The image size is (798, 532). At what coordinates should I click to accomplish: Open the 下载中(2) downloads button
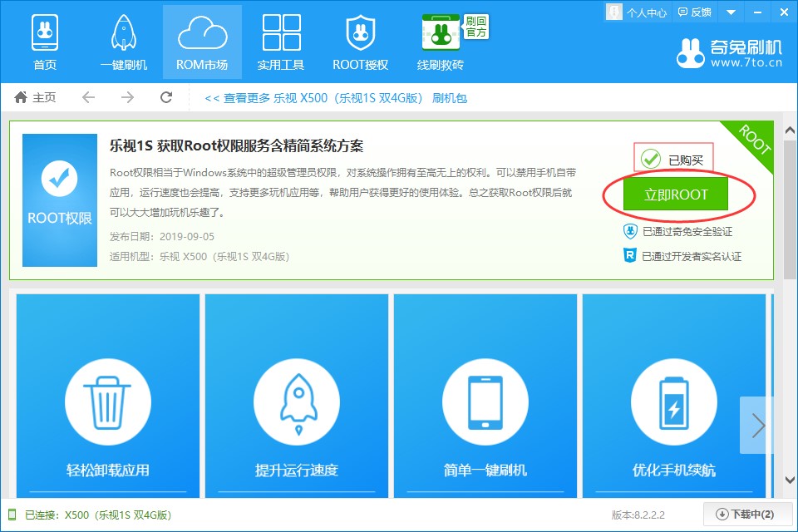(x=747, y=515)
